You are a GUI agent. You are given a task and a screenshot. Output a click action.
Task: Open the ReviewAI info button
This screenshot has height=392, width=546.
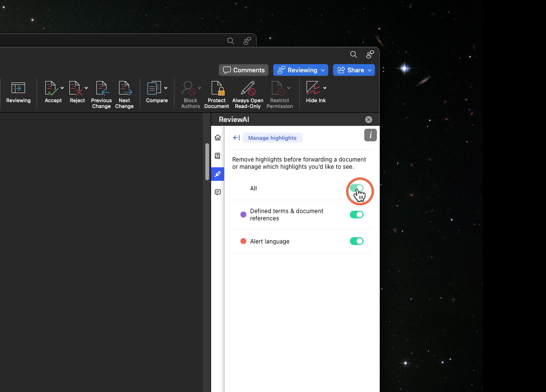(371, 135)
